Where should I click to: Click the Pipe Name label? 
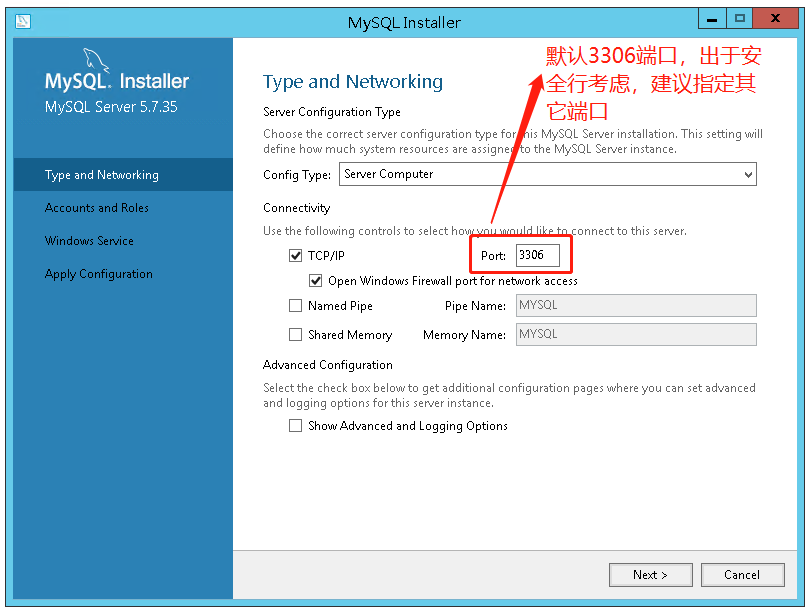(475, 306)
